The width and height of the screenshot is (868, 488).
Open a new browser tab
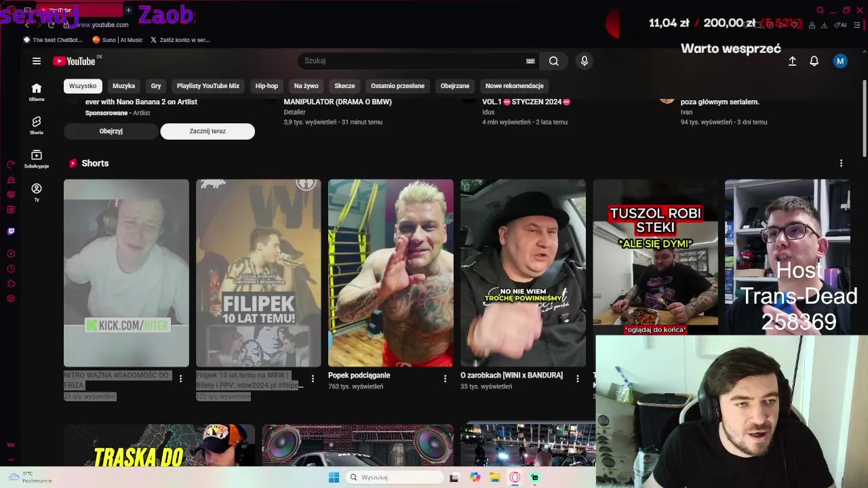(x=128, y=10)
